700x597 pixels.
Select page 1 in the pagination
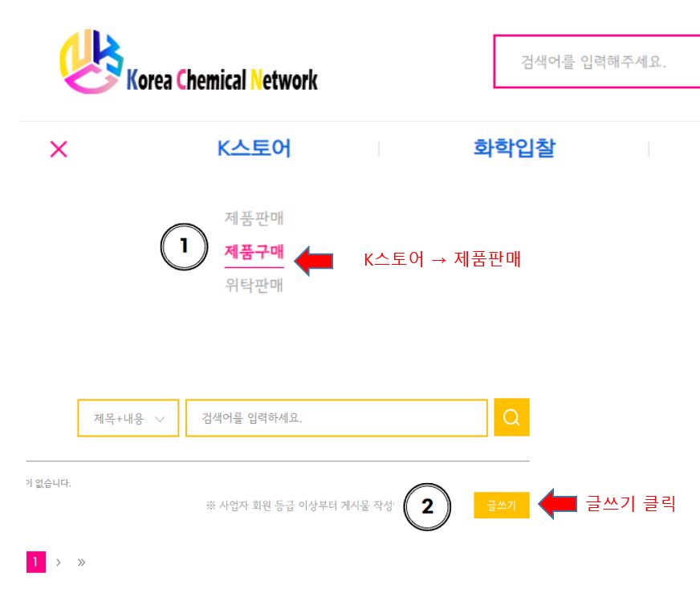click(36, 562)
